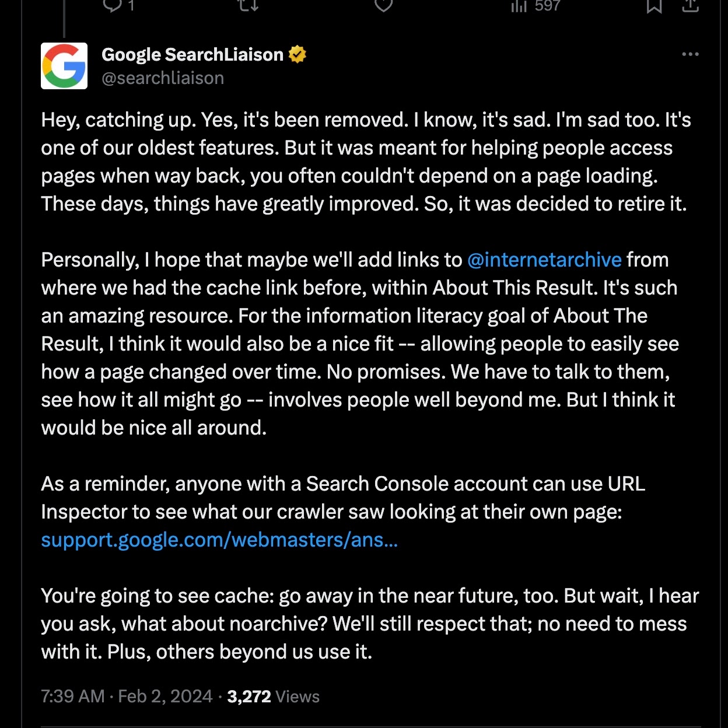Click the @searchliaison handle
Viewport: 728px width, 728px height.
pyautogui.click(x=163, y=78)
